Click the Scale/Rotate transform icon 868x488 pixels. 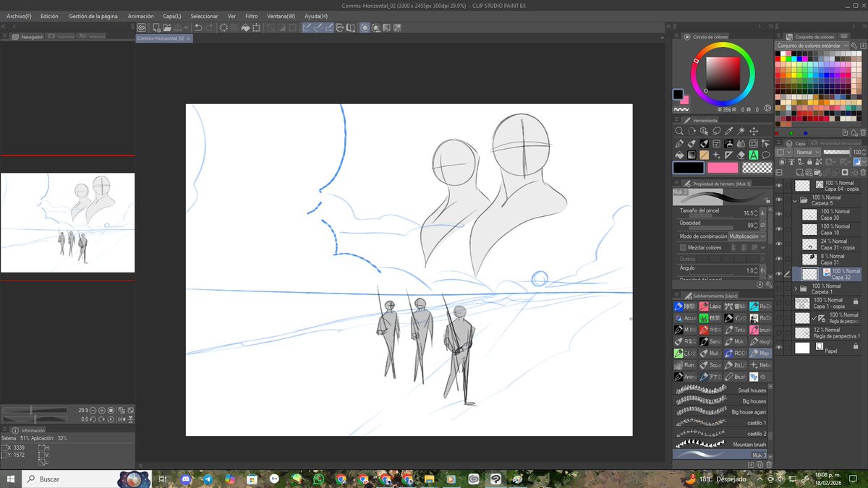pyautogui.click(x=256, y=27)
